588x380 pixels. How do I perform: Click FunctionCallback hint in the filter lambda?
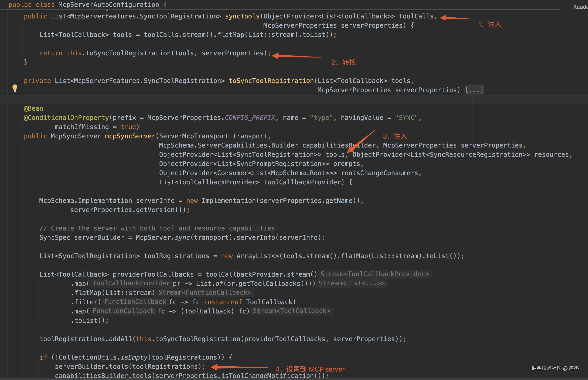(135, 301)
